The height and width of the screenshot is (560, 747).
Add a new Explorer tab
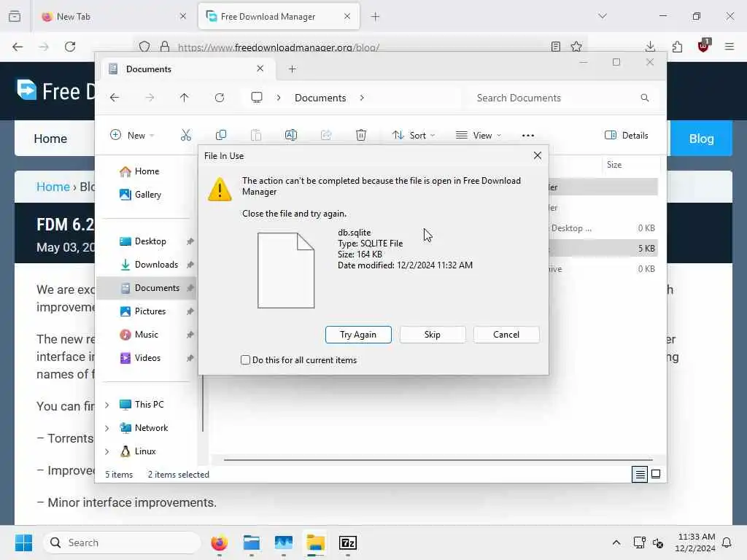tap(293, 69)
